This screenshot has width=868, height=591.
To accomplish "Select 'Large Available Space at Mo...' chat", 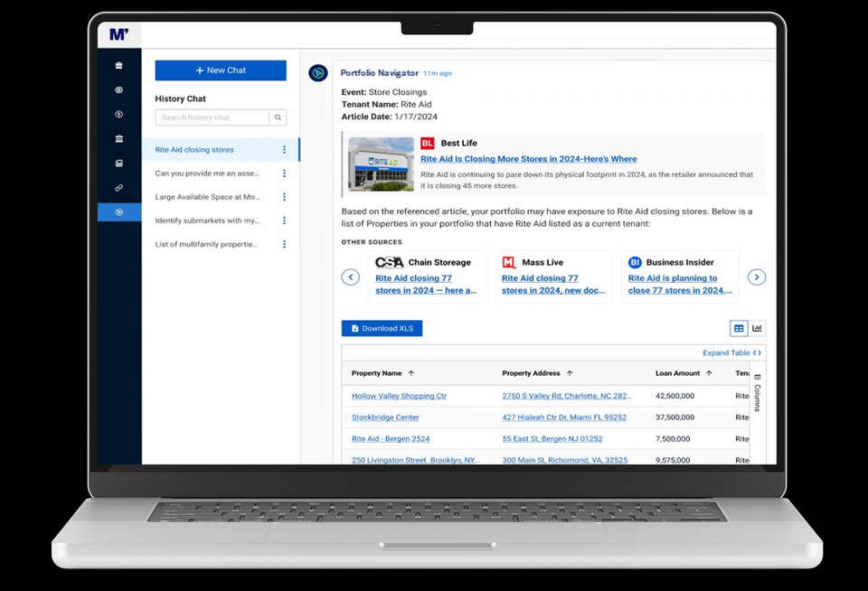I will pos(208,197).
